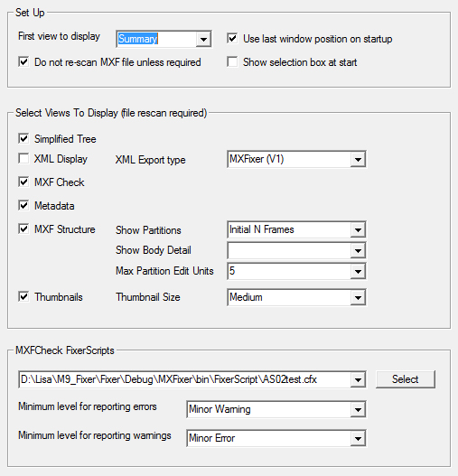
Task: Click the 'Set Up' group title
Action: pyautogui.click(x=30, y=13)
